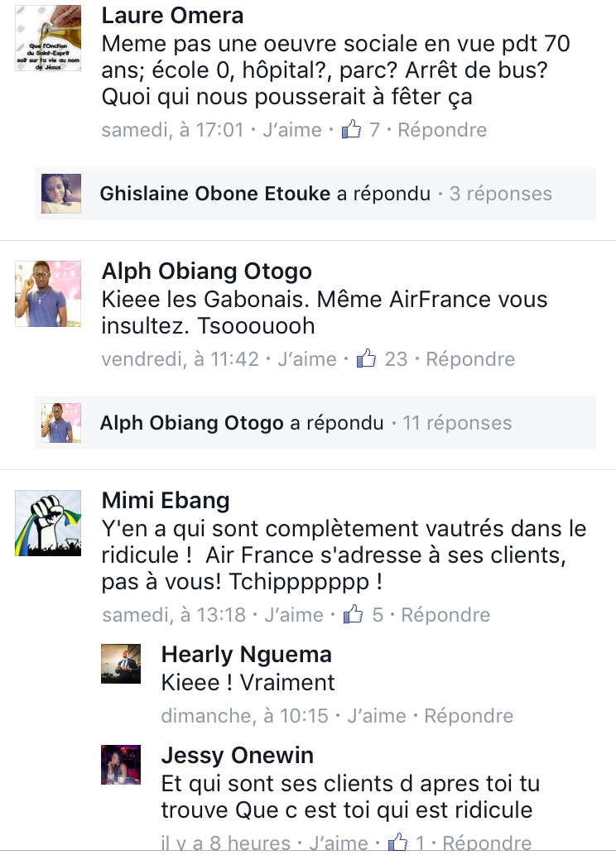The height and width of the screenshot is (855, 616).
Task: Open the Laure Omera name link
Action: 172,15
